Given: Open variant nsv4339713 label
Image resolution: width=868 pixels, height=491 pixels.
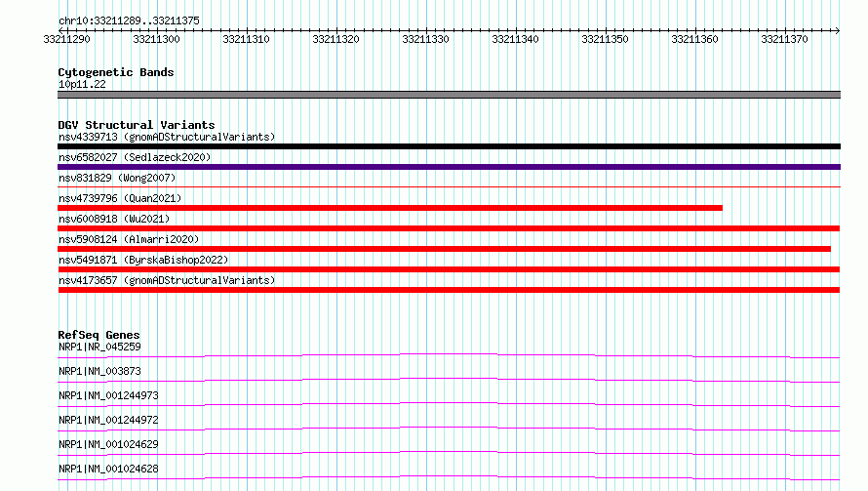Looking at the screenshot, I should pyautogui.click(x=167, y=137).
